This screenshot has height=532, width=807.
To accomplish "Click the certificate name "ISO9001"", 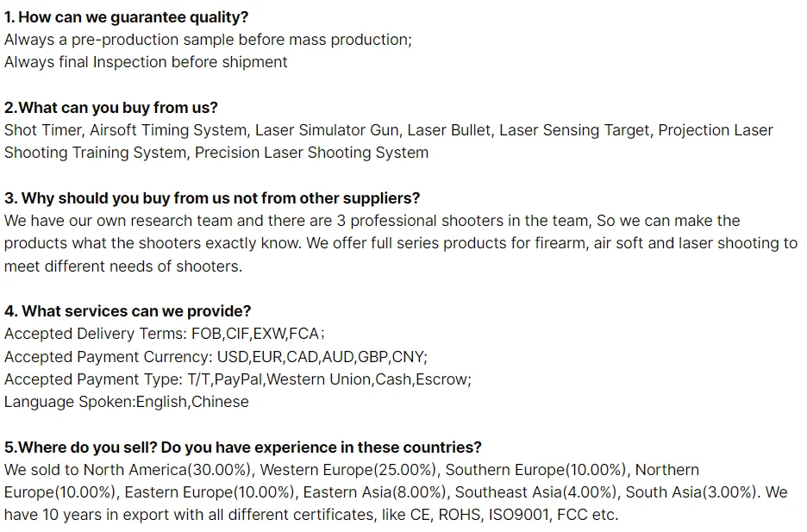I will click(518, 515).
